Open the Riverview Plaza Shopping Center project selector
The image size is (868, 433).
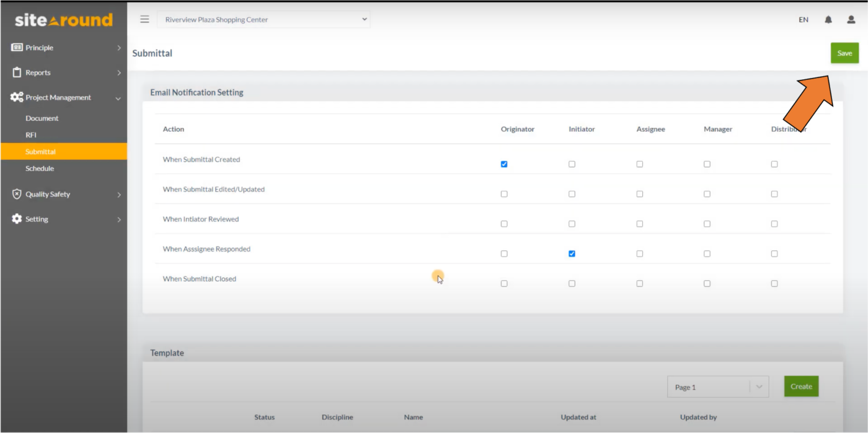click(263, 19)
